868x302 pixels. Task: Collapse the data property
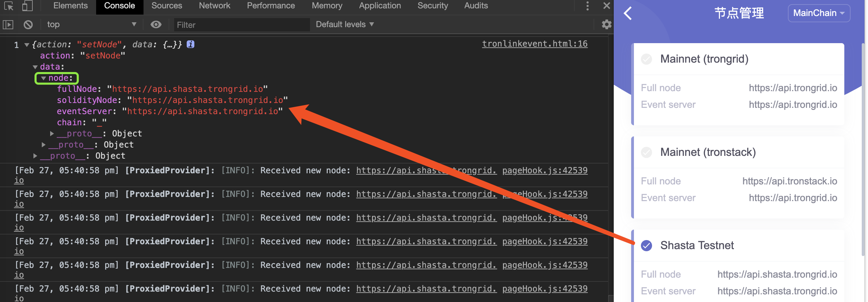pyautogui.click(x=35, y=67)
